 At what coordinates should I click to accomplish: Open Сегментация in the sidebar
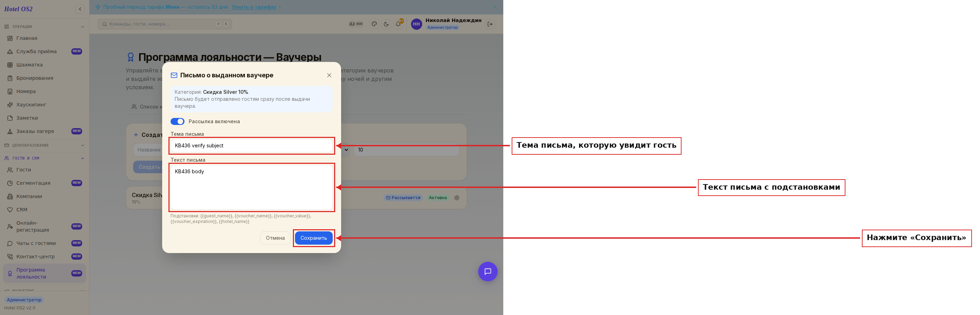click(x=44, y=183)
